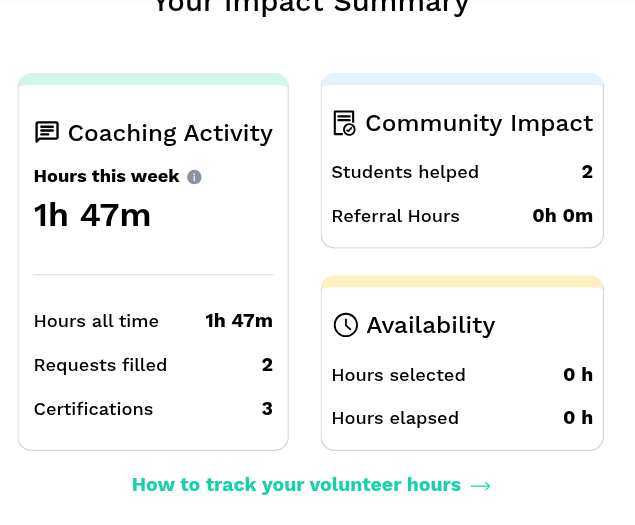Select the Community Impact heading
Screen dimensions: 635x525
click(x=479, y=123)
